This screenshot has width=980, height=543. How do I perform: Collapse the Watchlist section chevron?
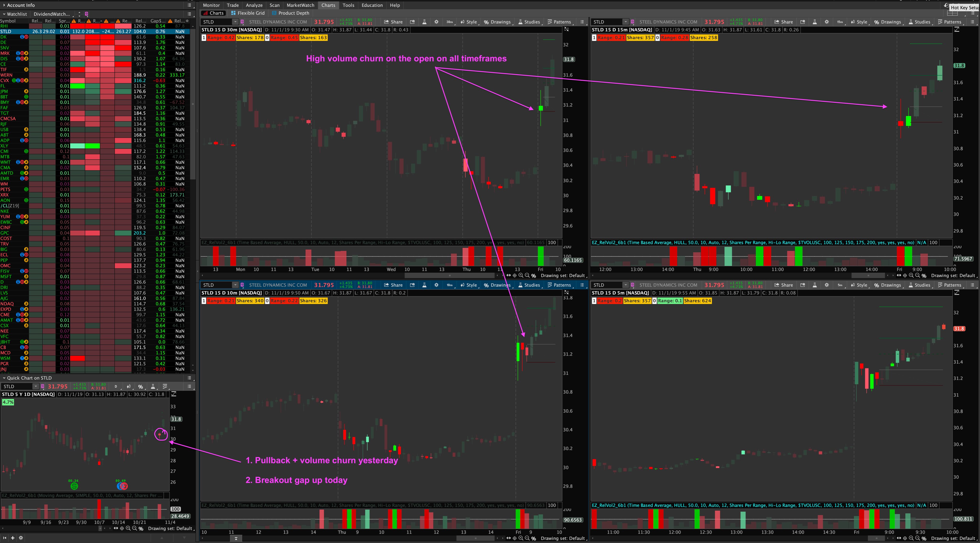coord(4,14)
